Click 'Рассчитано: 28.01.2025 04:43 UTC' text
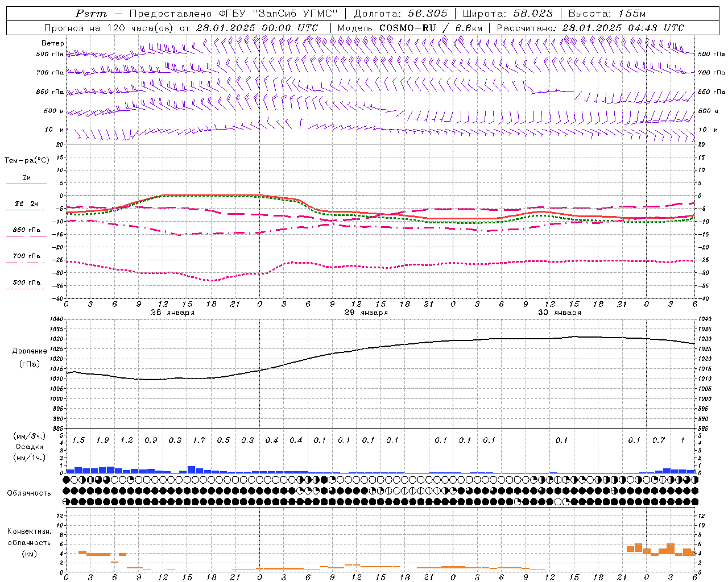728x582 pixels. coord(590,27)
